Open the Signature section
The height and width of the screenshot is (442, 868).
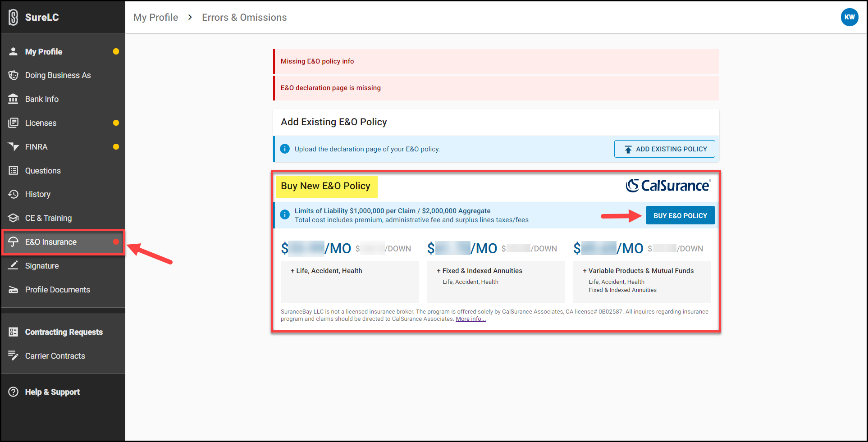[x=63, y=266]
